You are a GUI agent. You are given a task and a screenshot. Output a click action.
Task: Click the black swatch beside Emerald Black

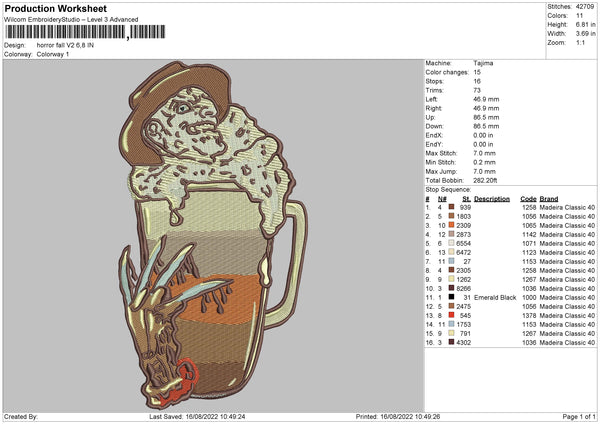tap(451, 297)
